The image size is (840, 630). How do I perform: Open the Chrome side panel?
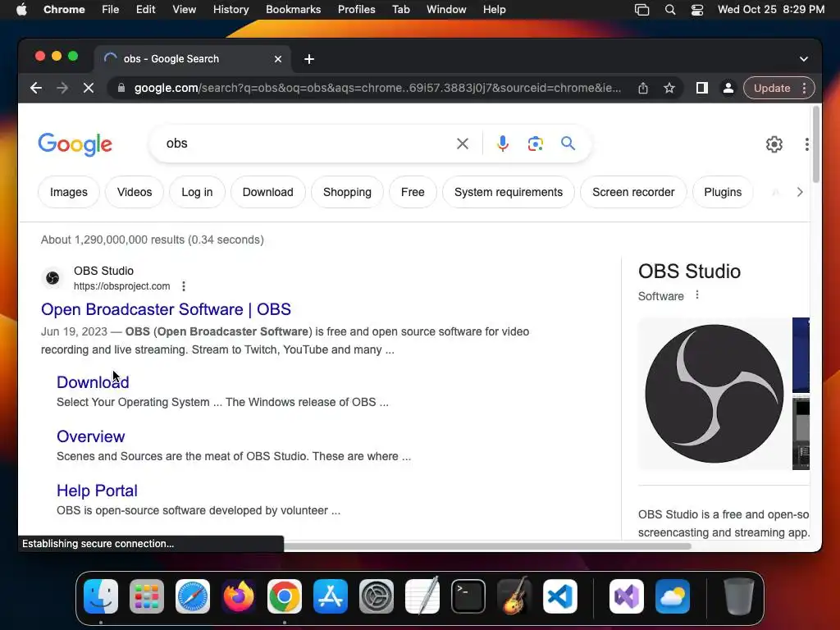tap(702, 88)
